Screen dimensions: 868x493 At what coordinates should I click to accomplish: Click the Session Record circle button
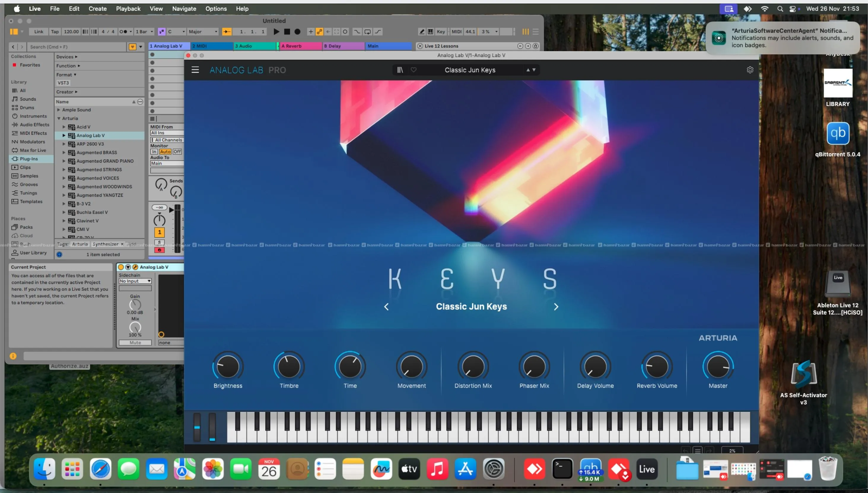(345, 31)
